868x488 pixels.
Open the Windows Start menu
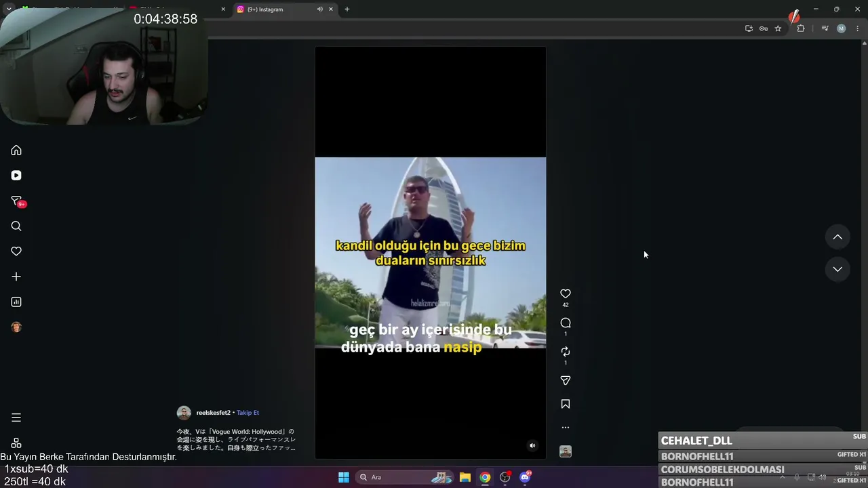point(344,477)
